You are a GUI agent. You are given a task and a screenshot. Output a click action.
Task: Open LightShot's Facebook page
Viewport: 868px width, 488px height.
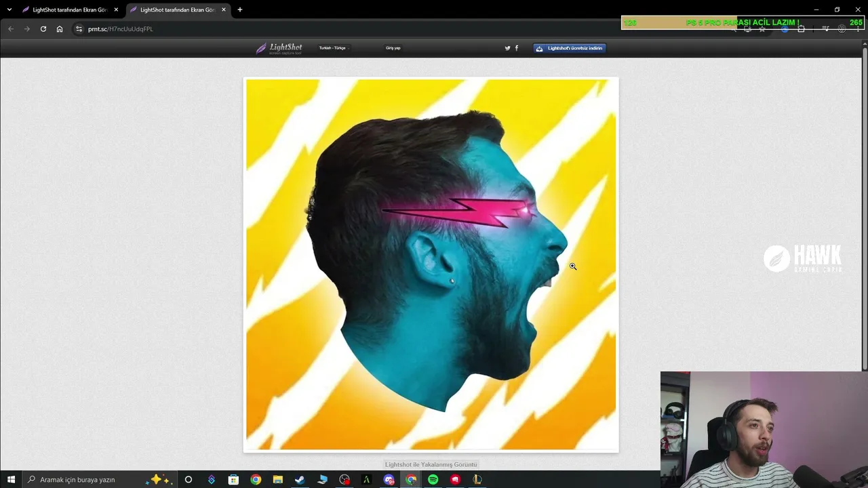point(517,48)
